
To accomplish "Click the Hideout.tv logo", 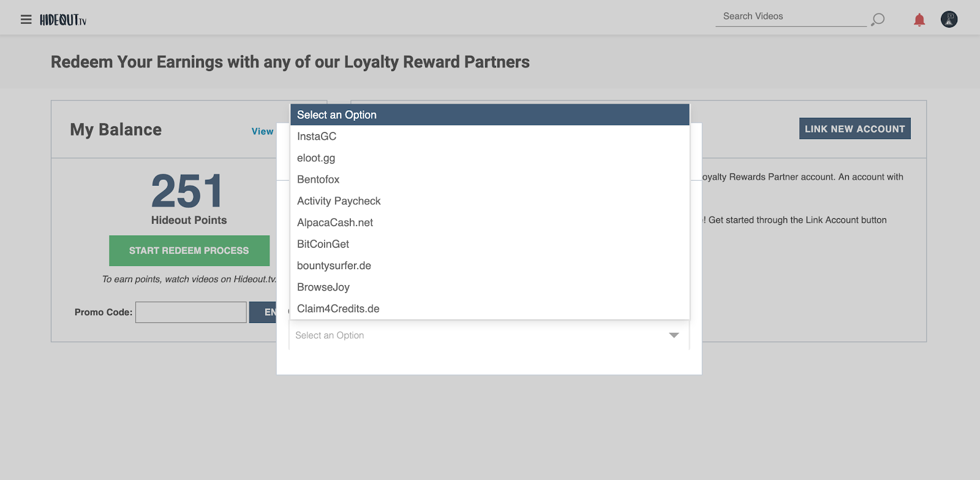I will pos(62,18).
